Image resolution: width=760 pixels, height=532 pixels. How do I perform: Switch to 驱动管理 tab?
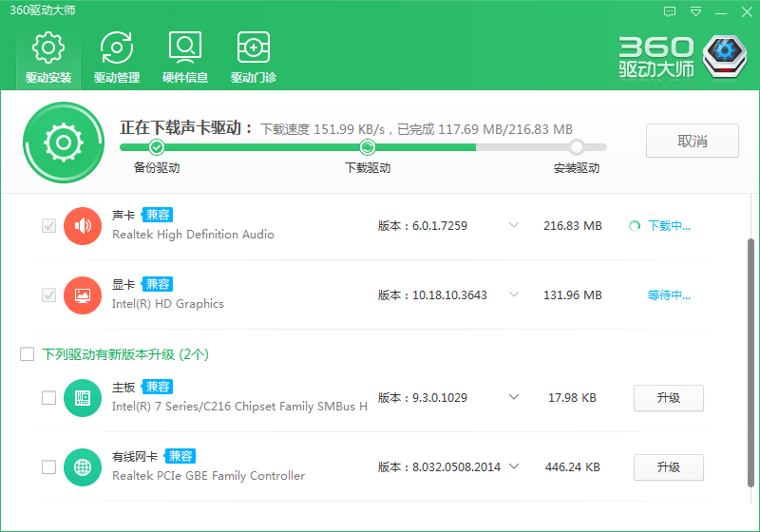[117, 57]
